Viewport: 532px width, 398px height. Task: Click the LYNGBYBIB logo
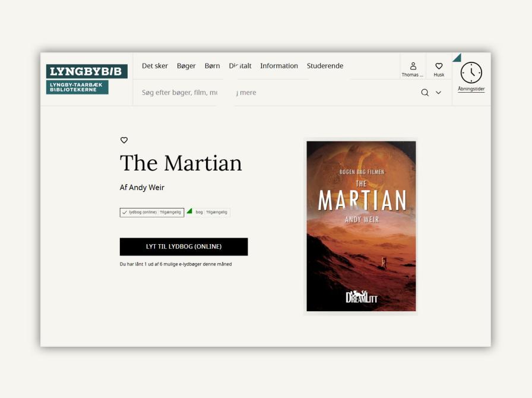[x=86, y=71]
